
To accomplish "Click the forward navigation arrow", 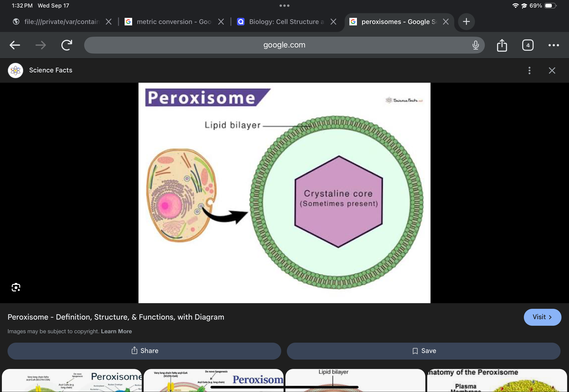I will point(40,45).
